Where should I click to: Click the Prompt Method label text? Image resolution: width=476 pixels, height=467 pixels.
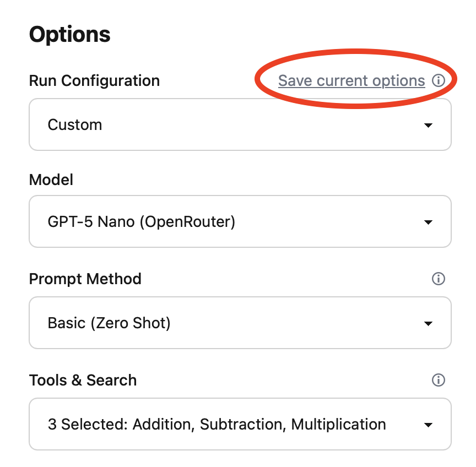pos(85,279)
